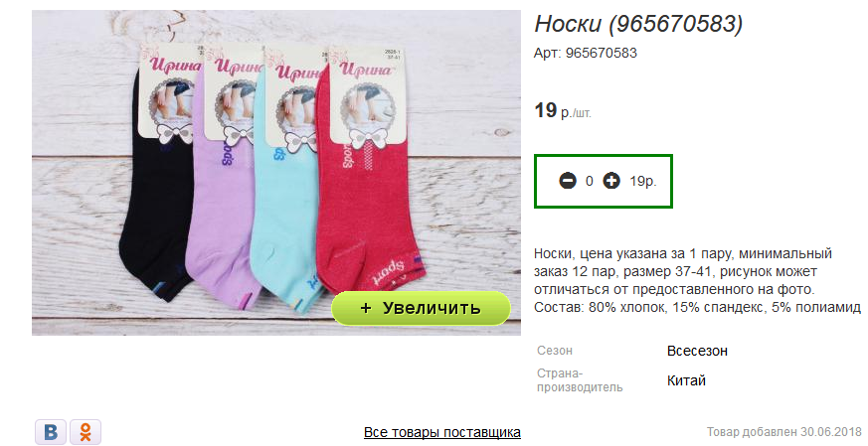Click the Всесезон season value
The width and height of the screenshot is (868, 446).
(697, 351)
